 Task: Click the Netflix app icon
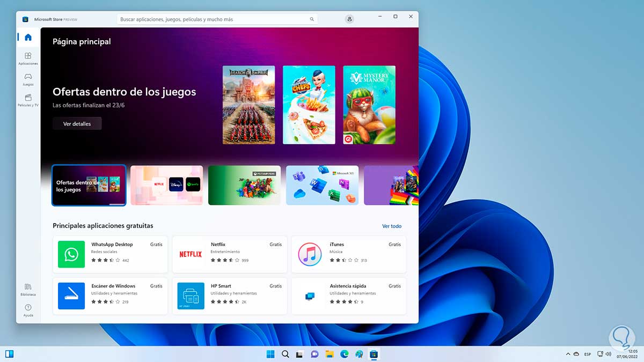point(191,254)
